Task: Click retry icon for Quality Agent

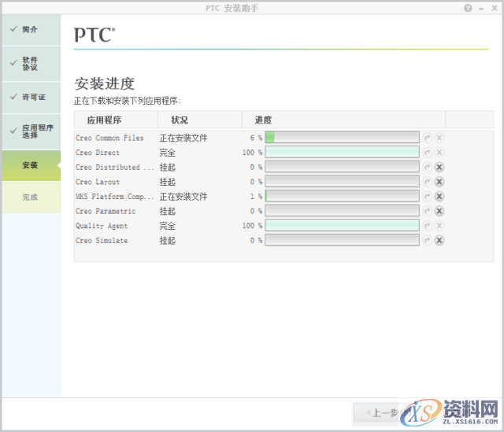Action: (427, 226)
